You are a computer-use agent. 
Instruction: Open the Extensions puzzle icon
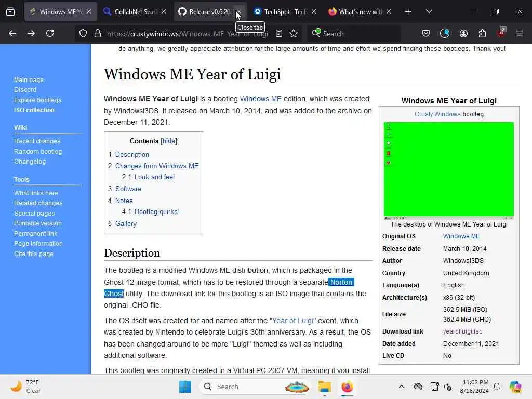tap(482, 33)
